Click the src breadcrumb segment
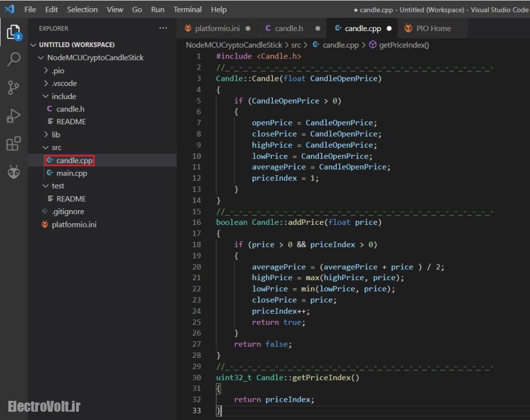530x420 pixels. 296,45
